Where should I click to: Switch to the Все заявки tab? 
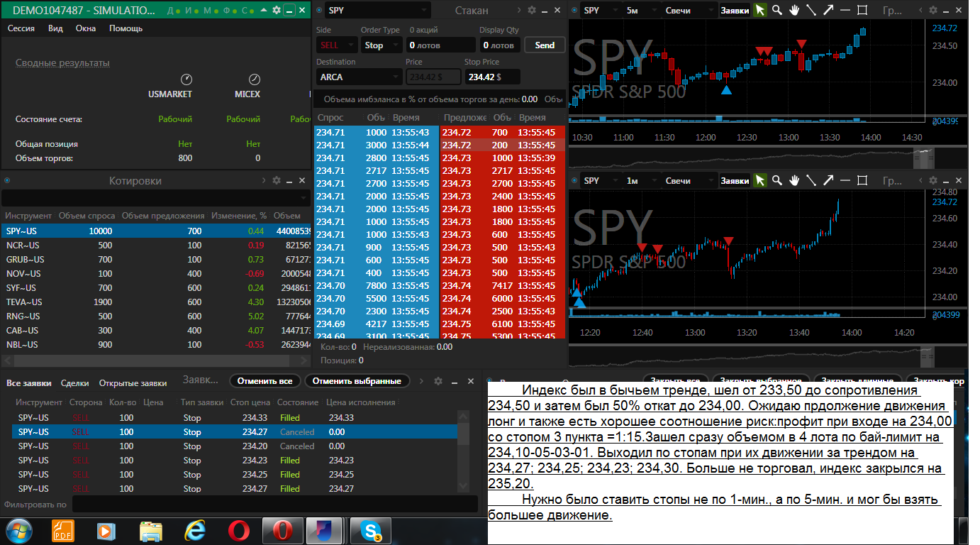coord(29,382)
